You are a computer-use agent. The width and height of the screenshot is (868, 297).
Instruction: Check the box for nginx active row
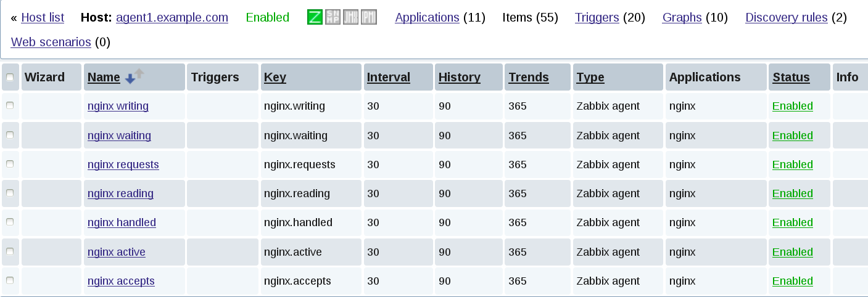click(x=10, y=251)
